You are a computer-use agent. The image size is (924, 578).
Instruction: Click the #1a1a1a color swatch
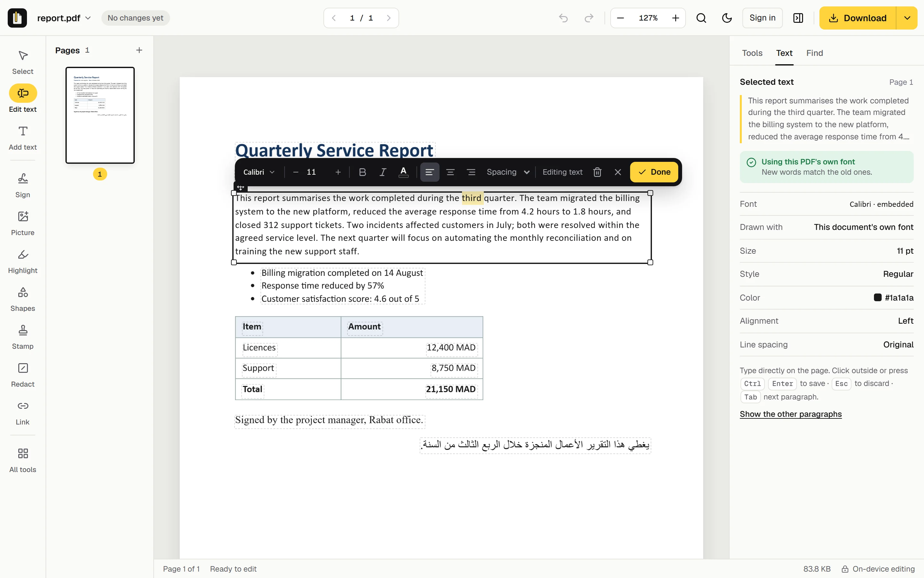[x=877, y=297]
